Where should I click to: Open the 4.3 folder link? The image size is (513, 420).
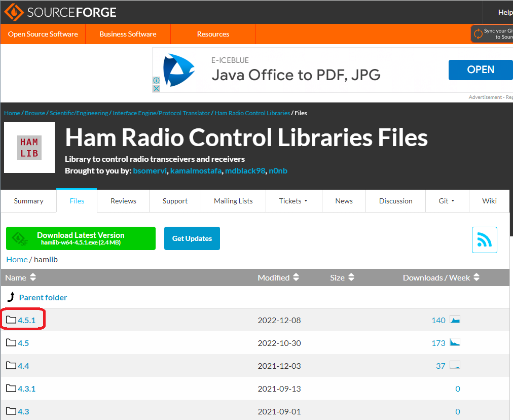tap(23, 411)
